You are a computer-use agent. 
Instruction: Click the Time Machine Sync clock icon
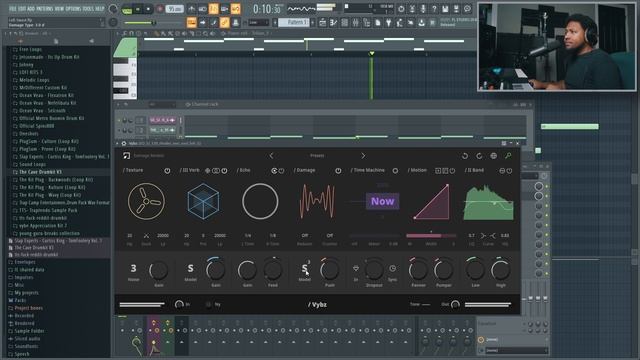point(392,269)
